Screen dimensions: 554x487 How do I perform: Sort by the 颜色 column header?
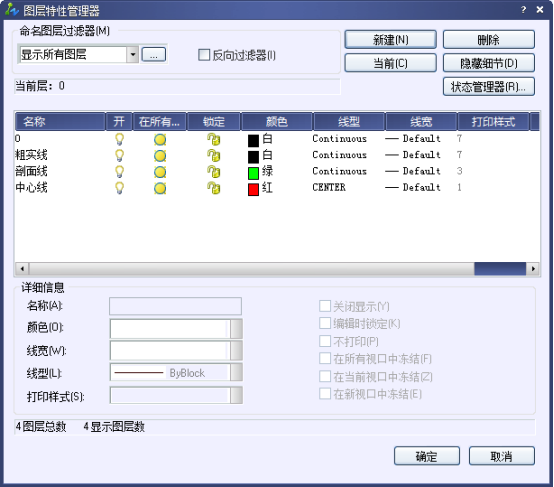(x=277, y=122)
